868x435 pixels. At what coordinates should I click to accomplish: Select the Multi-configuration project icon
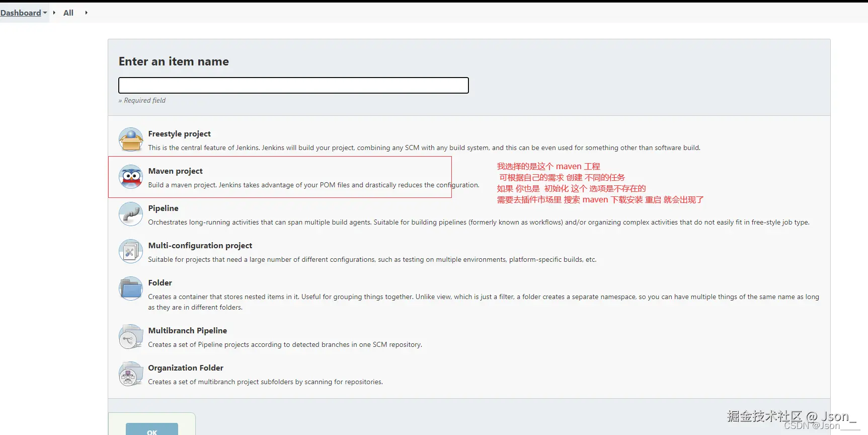tap(131, 251)
